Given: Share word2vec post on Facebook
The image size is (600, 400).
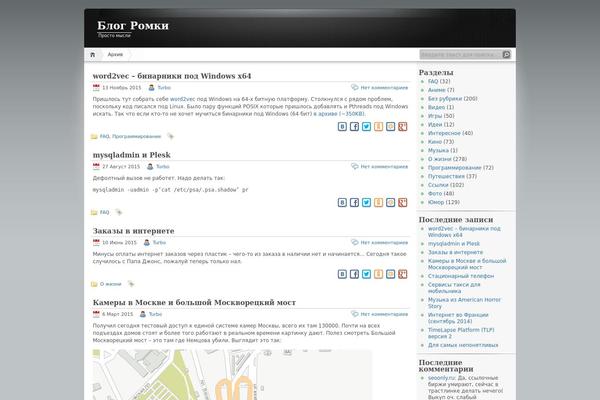Looking at the screenshot, I should coord(354,127).
